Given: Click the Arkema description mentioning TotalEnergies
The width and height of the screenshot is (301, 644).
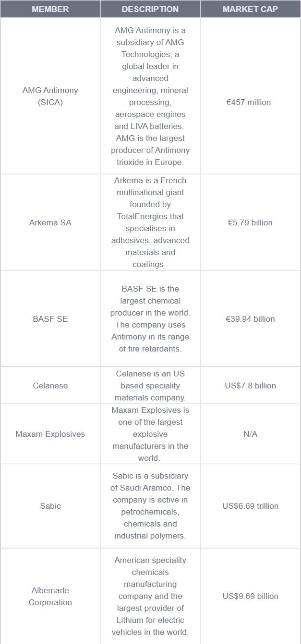Looking at the screenshot, I should point(150,222).
